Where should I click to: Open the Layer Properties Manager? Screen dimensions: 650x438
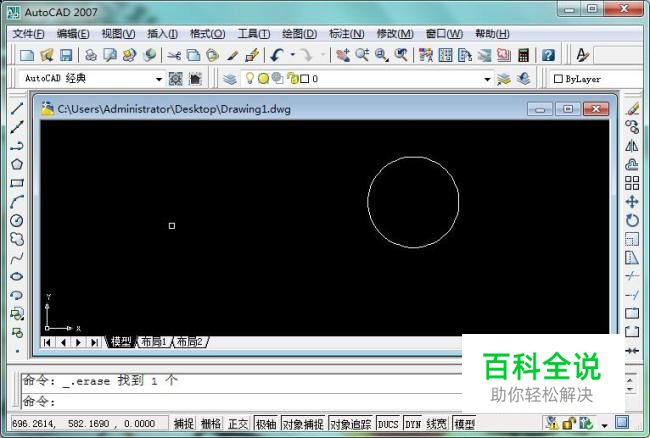(230, 78)
